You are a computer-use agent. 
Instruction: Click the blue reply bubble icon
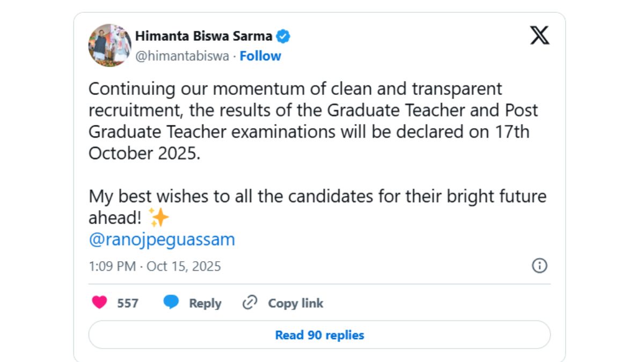(x=171, y=303)
